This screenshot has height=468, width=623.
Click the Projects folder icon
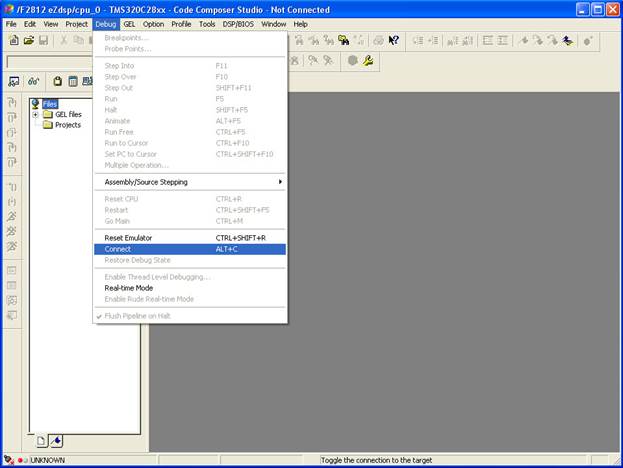(48, 125)
